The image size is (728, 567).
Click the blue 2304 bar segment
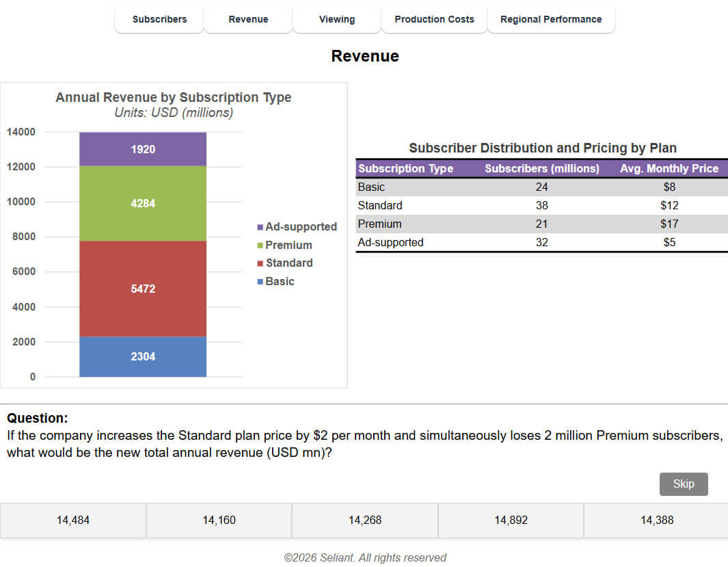(143, 356)
